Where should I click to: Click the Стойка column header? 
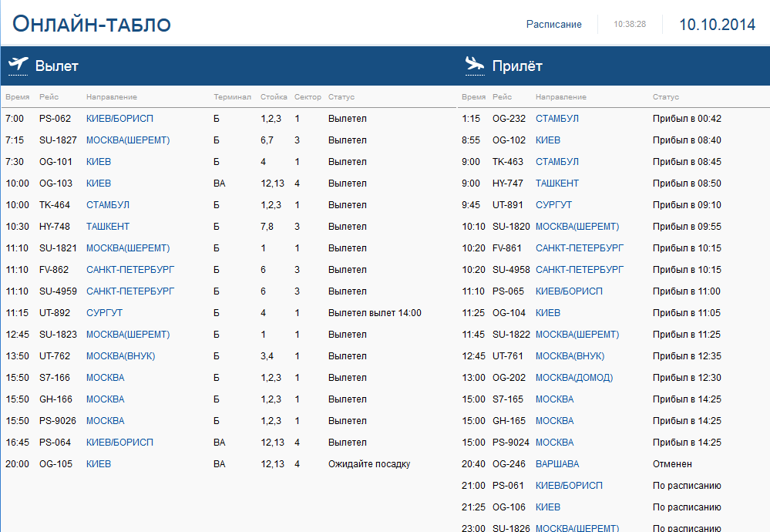pyautogui.click(x=274, y=97)
